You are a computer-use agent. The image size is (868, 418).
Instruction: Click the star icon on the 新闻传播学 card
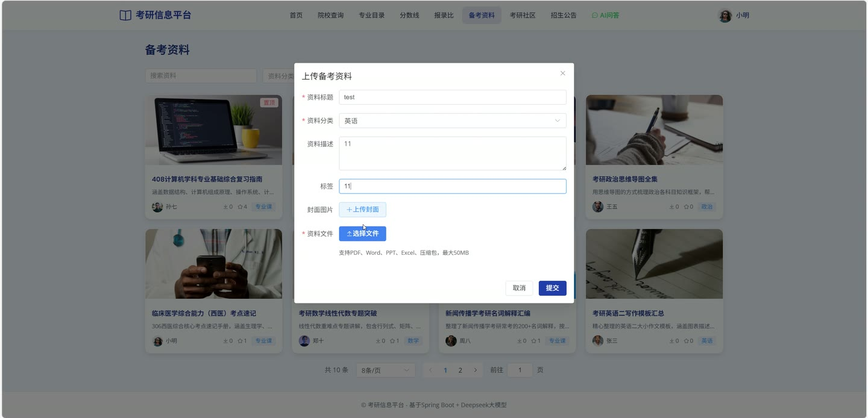coord(533,341)
